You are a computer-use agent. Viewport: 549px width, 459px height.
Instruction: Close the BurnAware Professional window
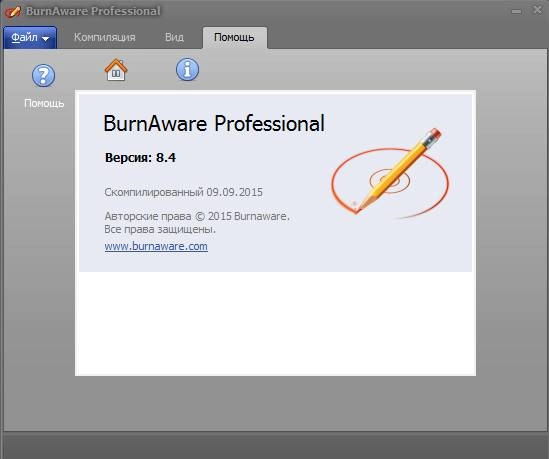(x=537, y=10)
